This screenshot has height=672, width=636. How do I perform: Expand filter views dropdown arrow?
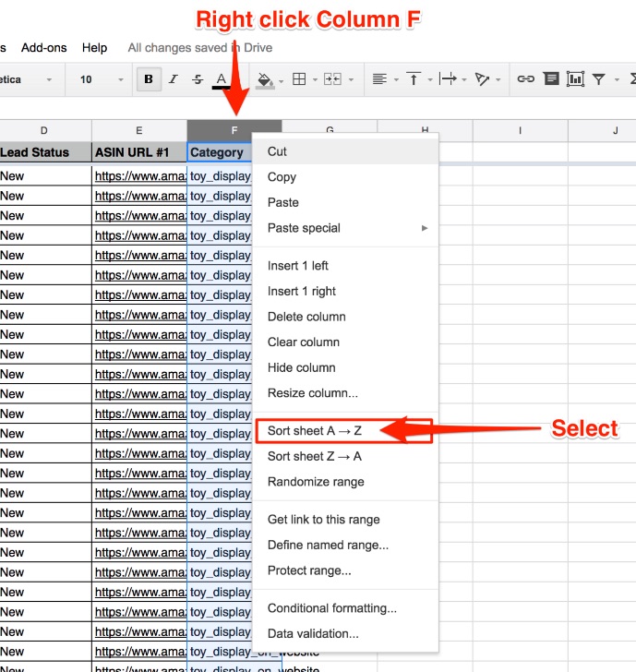(617, 79)
